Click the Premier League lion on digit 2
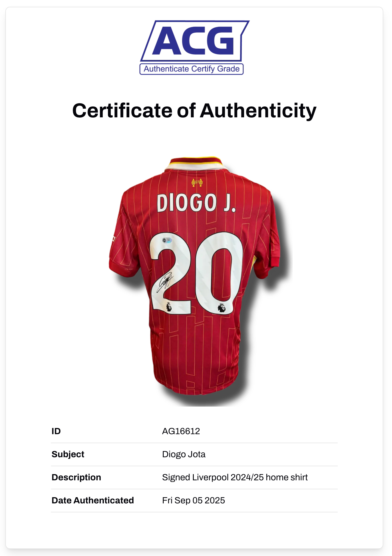The image size is (392, 556). [x=169, y=306]
